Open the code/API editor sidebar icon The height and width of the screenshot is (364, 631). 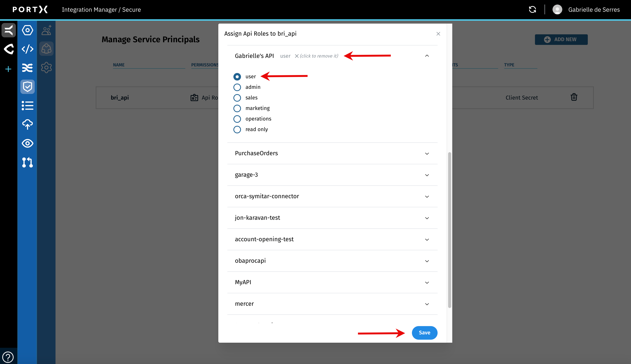tap(27, 49)
